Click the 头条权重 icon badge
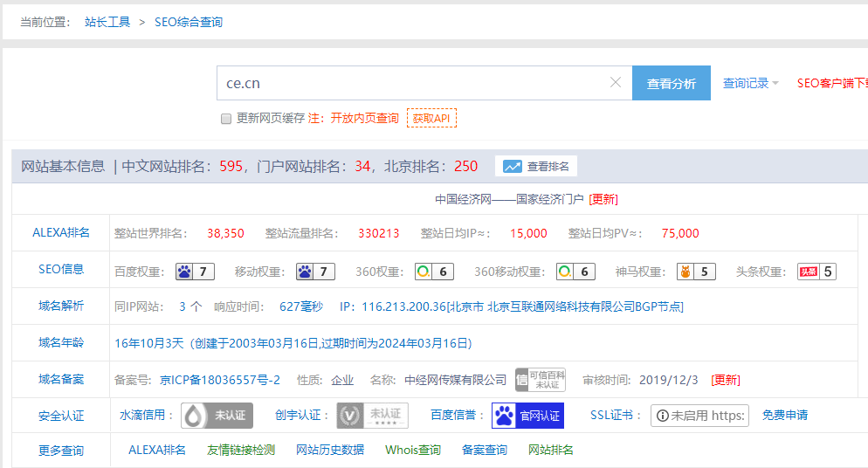868x468 pixels. pos(816,272)
